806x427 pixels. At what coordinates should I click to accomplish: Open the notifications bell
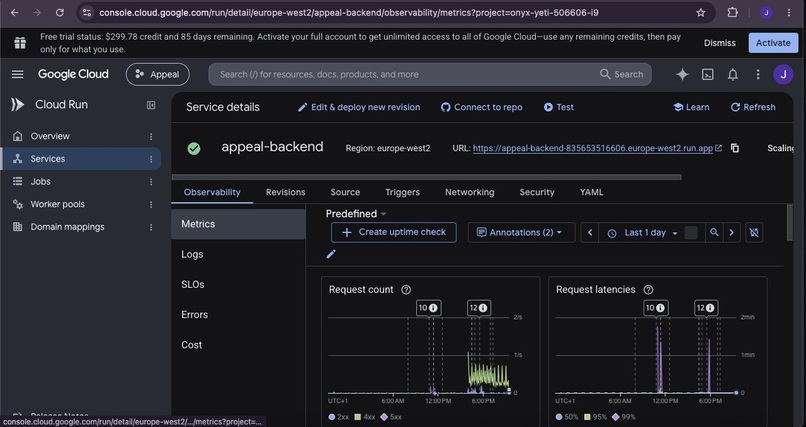(x=732, y=75)
